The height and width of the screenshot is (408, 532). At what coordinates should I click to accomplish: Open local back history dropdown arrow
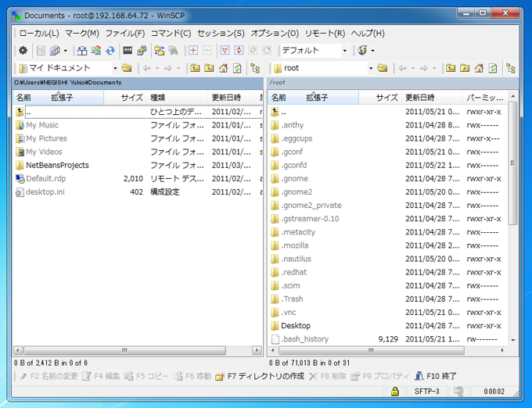(x=157, y=68)
